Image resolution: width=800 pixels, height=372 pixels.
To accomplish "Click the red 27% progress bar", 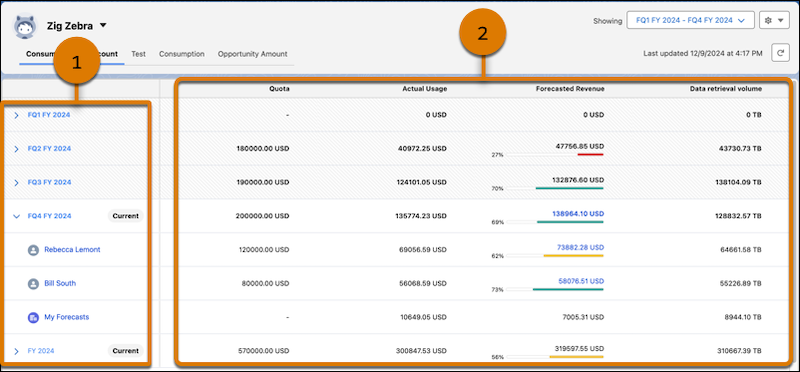I will [x=590, y=154].
